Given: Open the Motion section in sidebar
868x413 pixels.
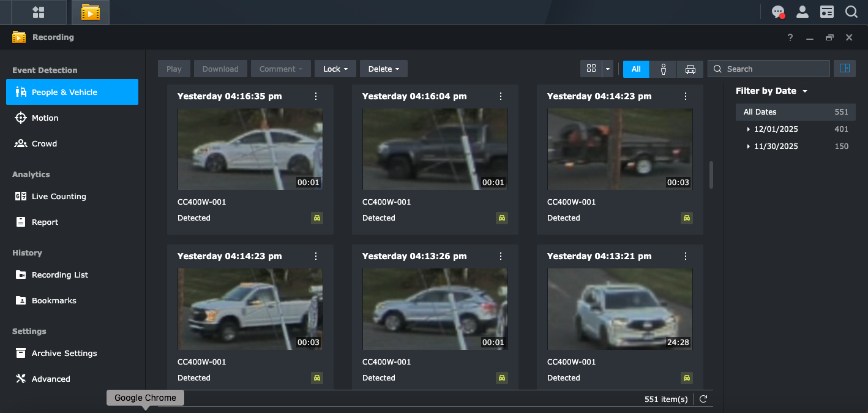Looking at the screenshot, I should (x=45, y=118).
